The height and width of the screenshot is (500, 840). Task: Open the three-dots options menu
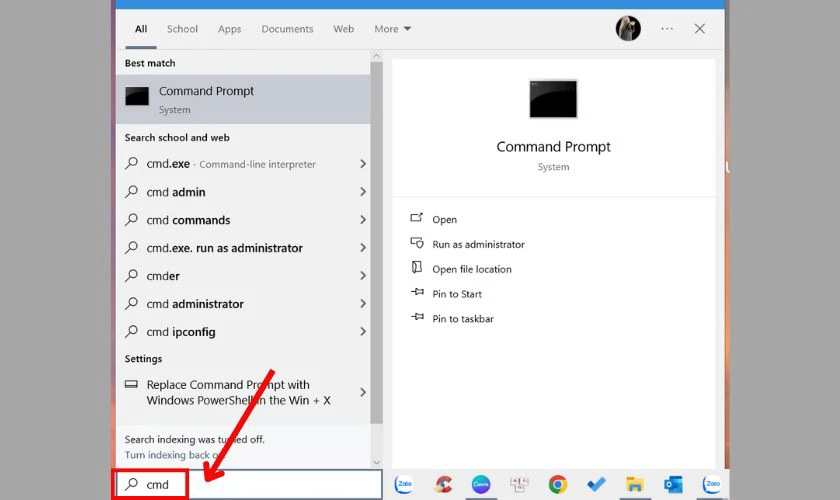667,28
